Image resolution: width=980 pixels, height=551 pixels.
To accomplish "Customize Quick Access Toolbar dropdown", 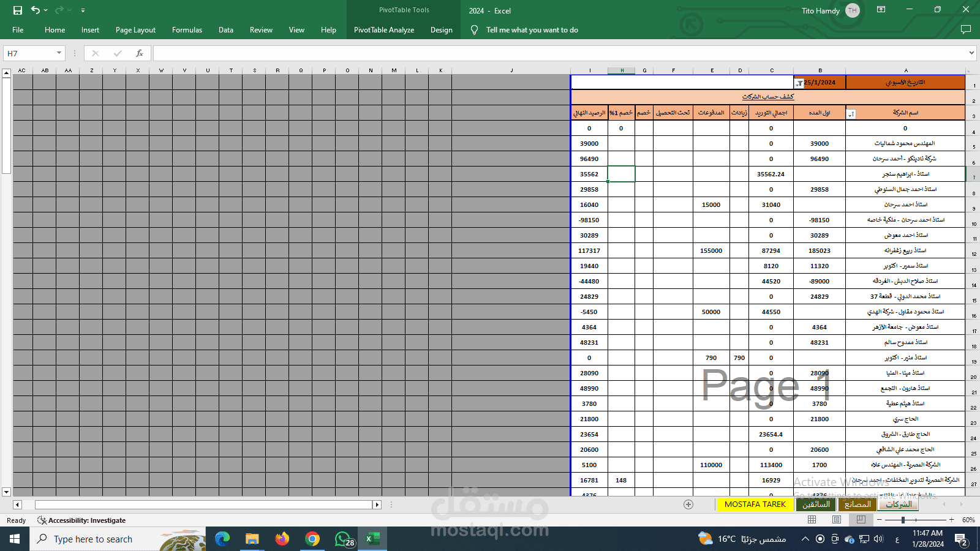I will click(x=83, y=10).
